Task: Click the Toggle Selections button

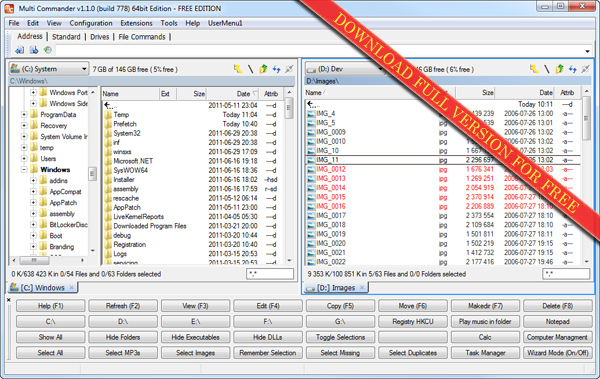Action: pos(340,337)
